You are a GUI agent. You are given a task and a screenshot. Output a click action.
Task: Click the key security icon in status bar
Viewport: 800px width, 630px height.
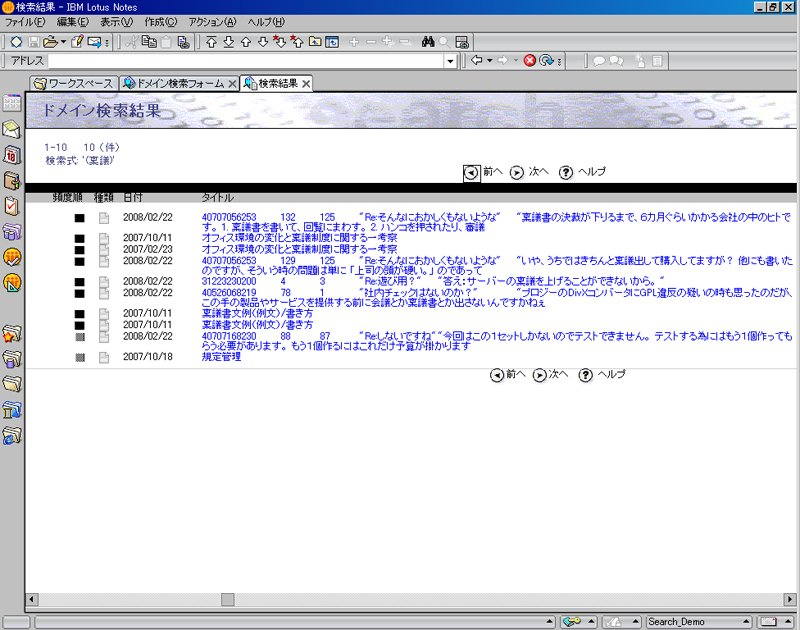click(571, 622)
